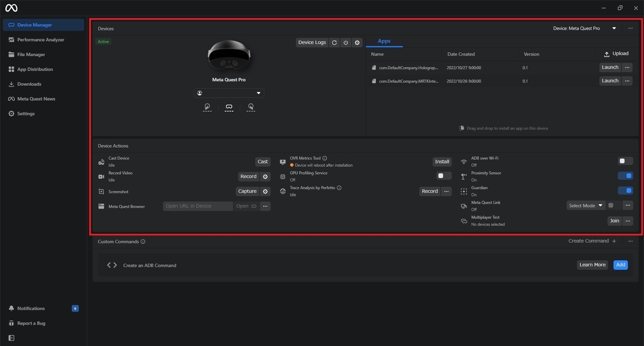
Task: Toggle GPU Profiling Service switch
Action: (x=444, y=176)
